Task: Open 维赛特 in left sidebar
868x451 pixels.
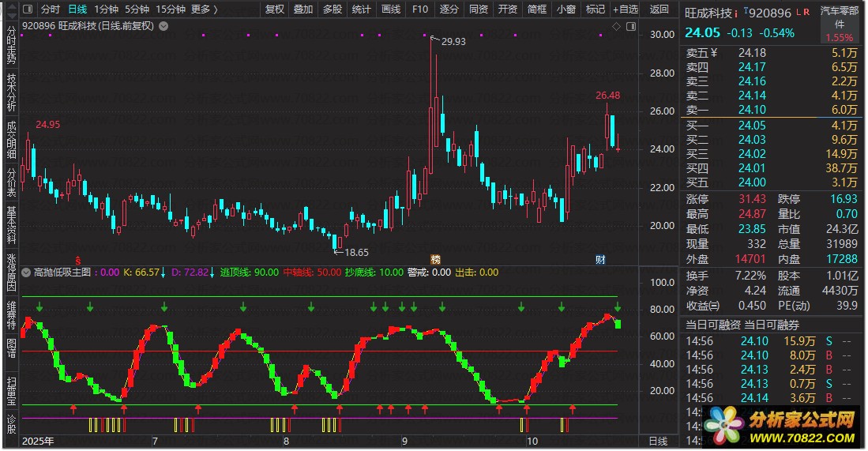Action: (x=11, y=315)
